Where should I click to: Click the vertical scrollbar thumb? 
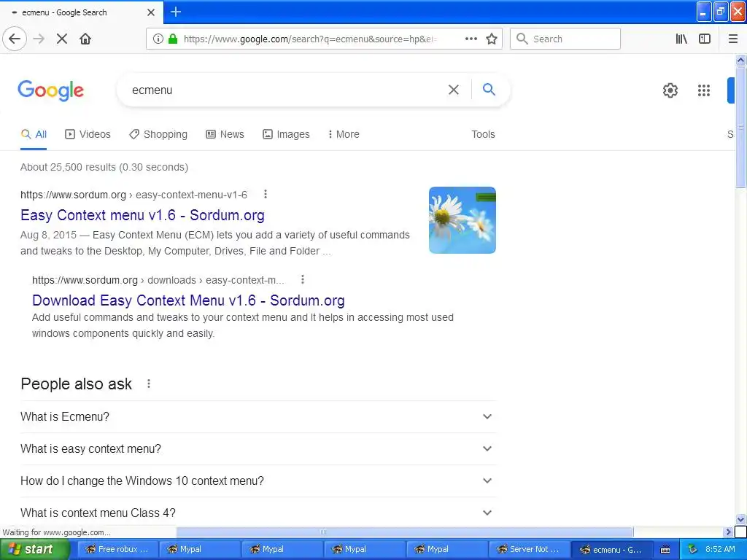tap(740, 127)
